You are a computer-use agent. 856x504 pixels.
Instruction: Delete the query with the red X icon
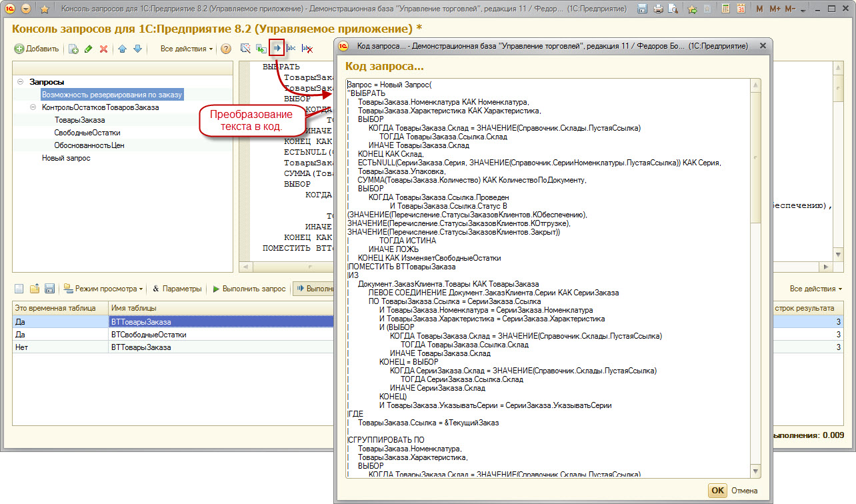[x=103, y=49]
